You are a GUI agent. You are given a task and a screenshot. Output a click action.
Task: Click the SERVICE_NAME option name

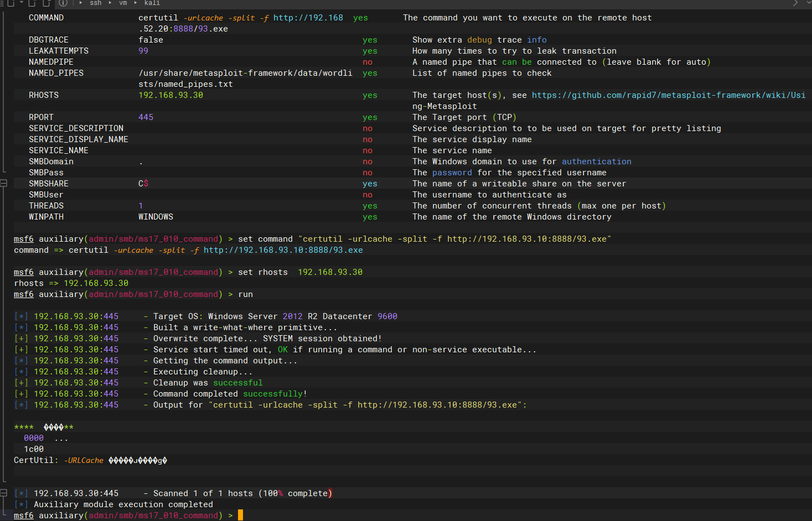(59, 150)
